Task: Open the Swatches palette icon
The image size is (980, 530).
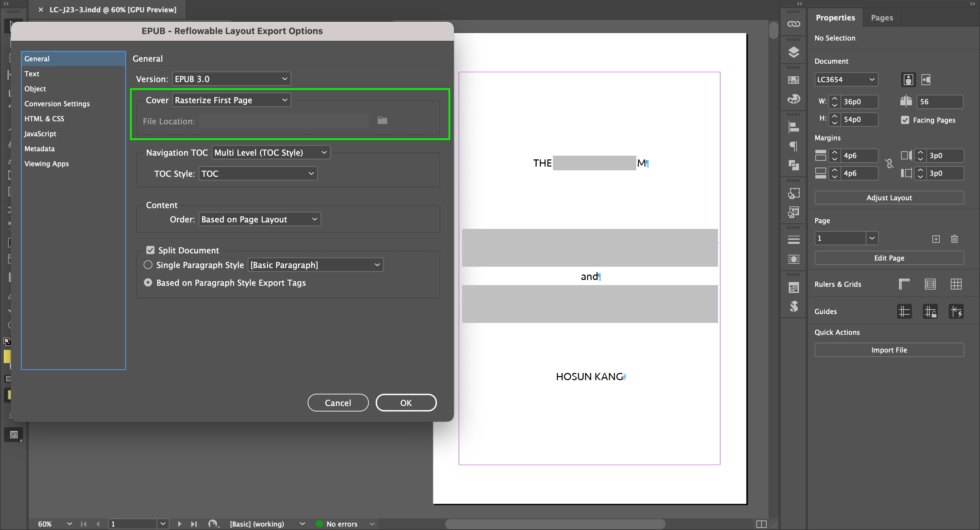Action: pos(793,80)
